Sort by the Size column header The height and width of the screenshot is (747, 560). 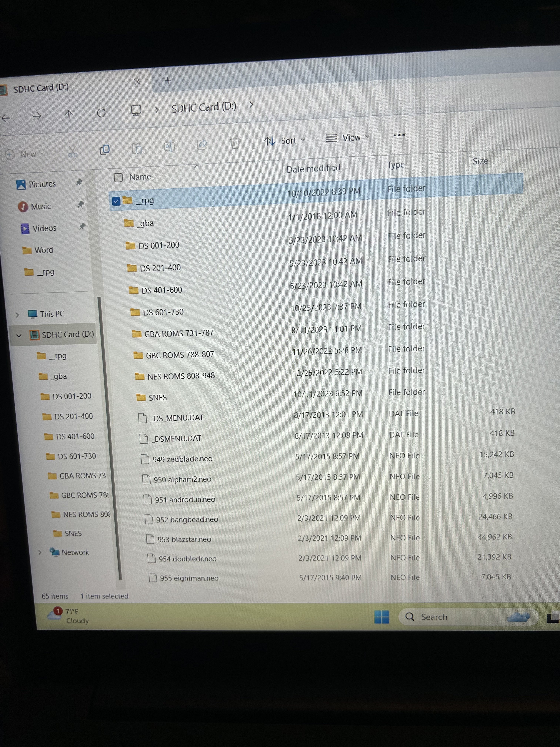[x=480, y=161]
